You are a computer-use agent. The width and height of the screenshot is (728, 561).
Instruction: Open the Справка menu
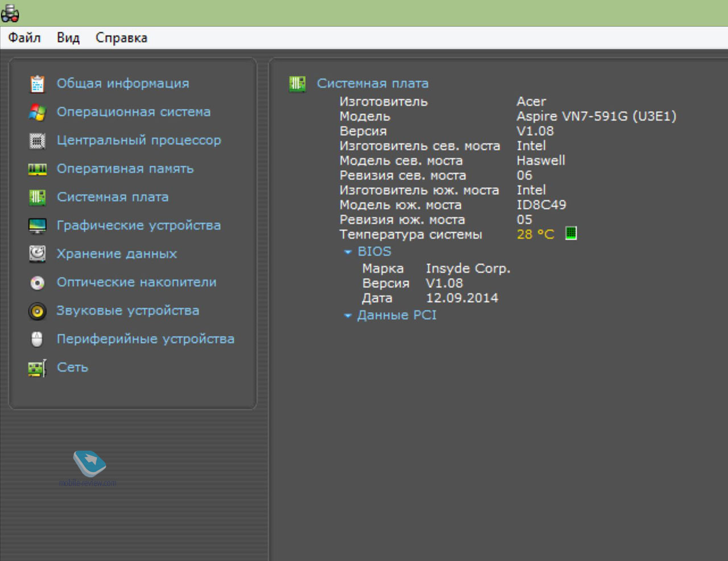click(121, 38)
